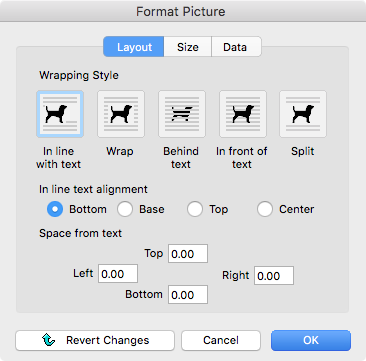Choose the Top alignment radio button
Screen dimensions: 366x361
195,209
